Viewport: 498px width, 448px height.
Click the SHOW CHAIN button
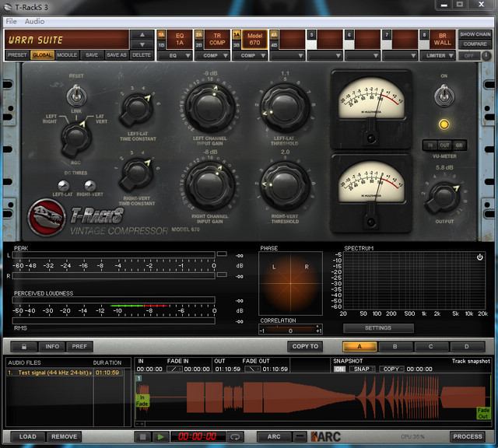(475, 34)
